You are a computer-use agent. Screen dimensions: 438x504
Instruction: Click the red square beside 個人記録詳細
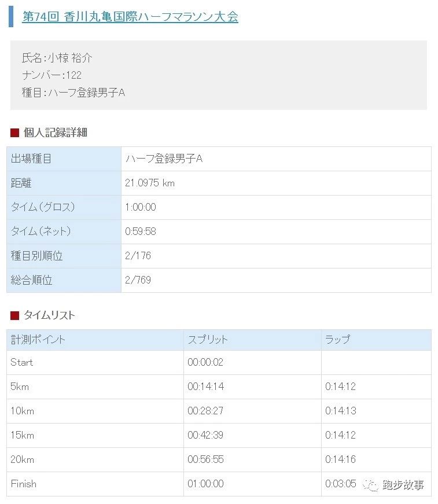tap(15, 133)
